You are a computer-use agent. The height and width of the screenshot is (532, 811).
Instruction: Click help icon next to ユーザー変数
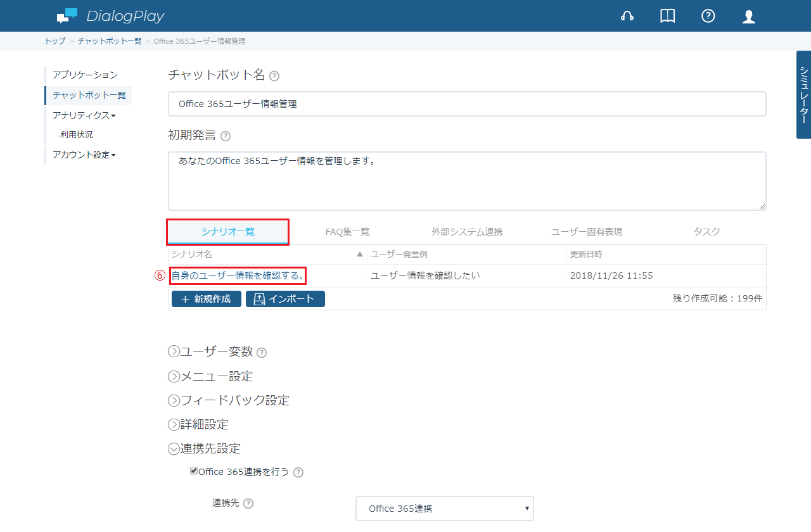[x=262, y=353]
